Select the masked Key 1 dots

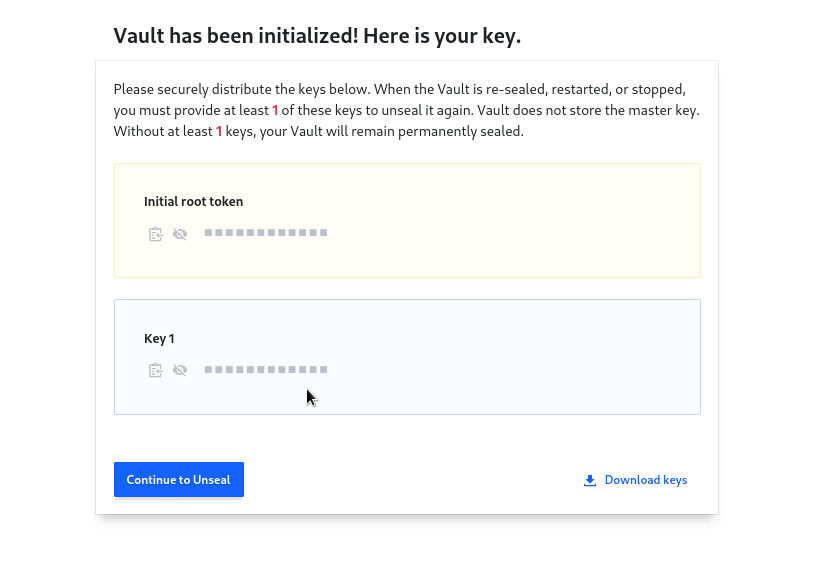pos(266,369)
